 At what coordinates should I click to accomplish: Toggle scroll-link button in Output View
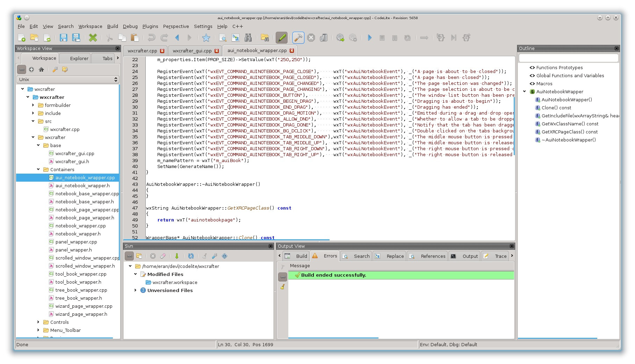[282, 277]
